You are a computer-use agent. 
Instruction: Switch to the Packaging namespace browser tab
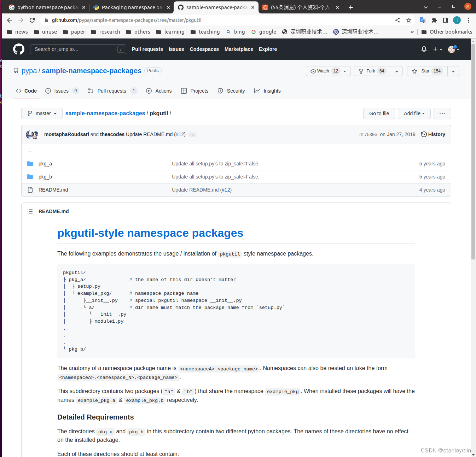pyautogui.click(x=130, y=7)
